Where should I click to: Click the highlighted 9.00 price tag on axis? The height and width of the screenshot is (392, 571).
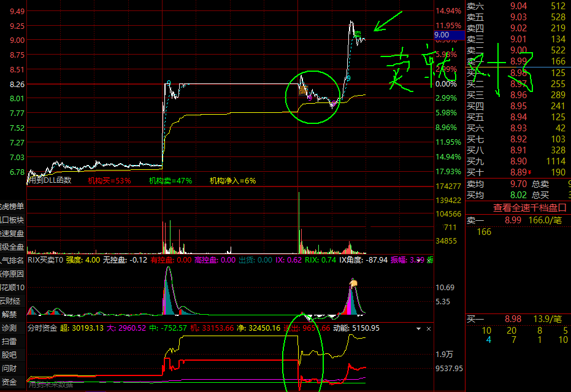tap(449, 35)
